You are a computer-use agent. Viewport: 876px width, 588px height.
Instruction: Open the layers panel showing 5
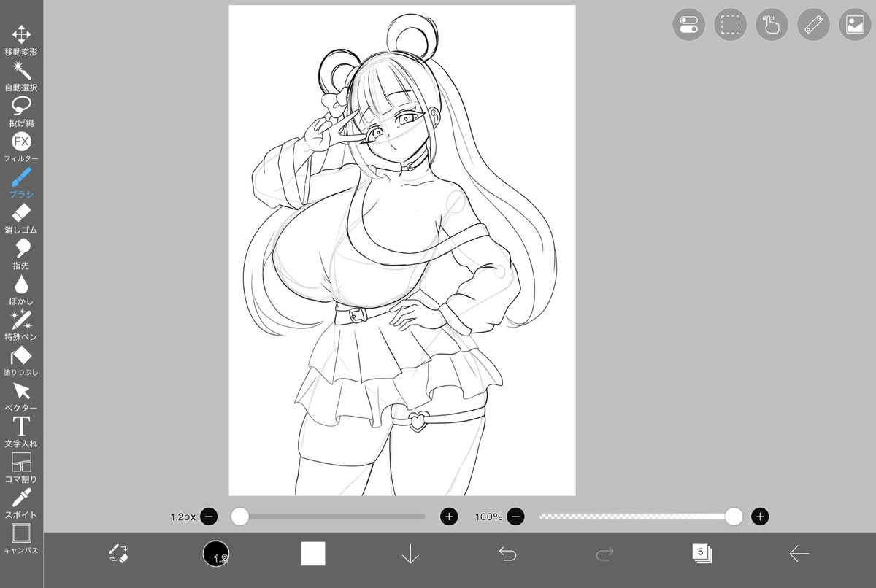point(702,553)
